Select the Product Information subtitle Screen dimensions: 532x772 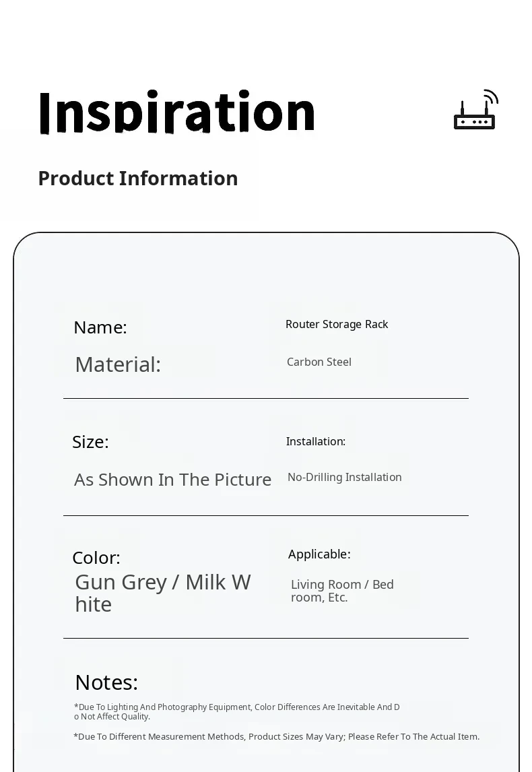(x=138, y=179)
